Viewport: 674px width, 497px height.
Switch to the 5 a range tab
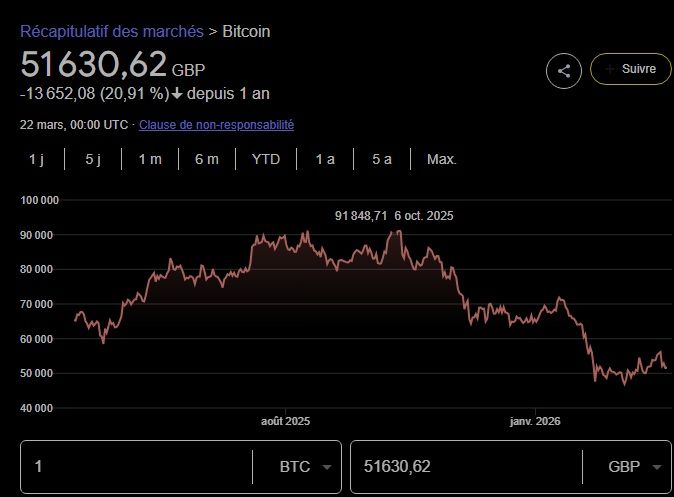[382, 159]
